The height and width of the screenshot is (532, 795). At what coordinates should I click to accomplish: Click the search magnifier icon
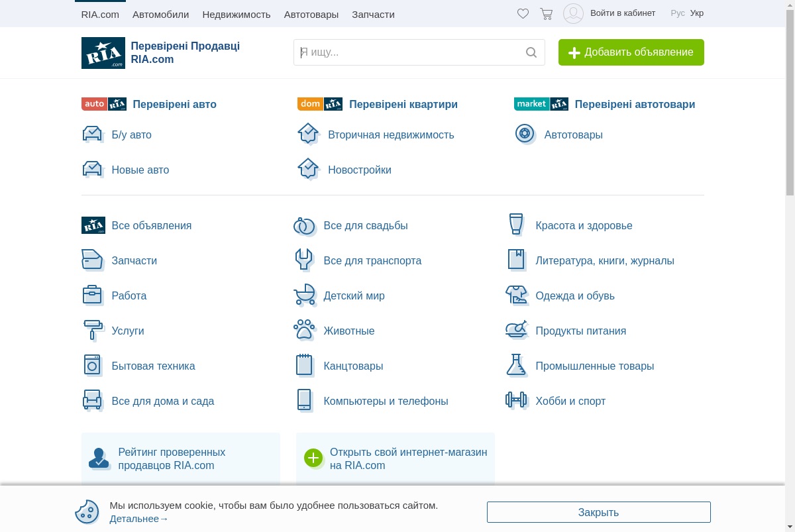(531, 52)
